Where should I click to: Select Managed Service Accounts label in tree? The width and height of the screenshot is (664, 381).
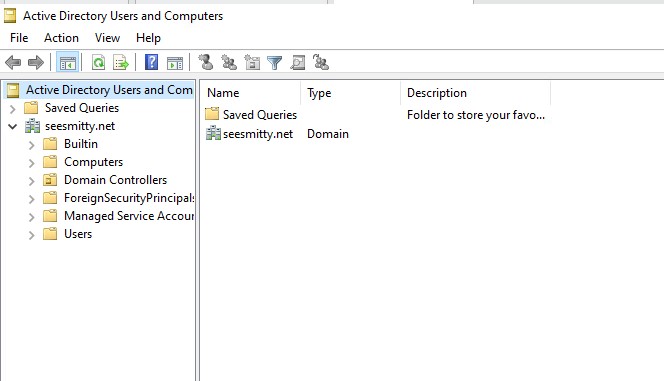[129, 216]
